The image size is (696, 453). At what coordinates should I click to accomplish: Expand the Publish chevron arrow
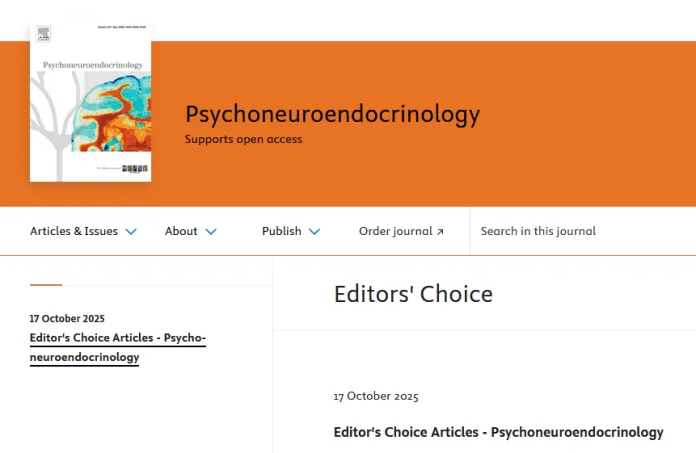pos(314,232)
